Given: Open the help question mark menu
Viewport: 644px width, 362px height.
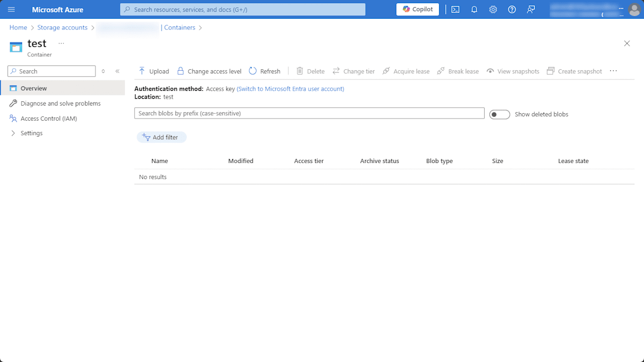Looking at the screenshot, I should [511, 10].
